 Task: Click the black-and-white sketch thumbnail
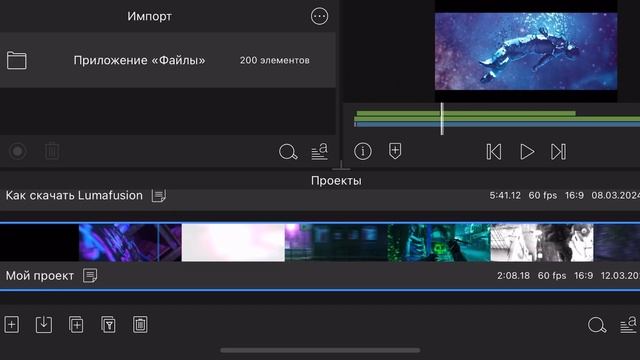point(542,242)
